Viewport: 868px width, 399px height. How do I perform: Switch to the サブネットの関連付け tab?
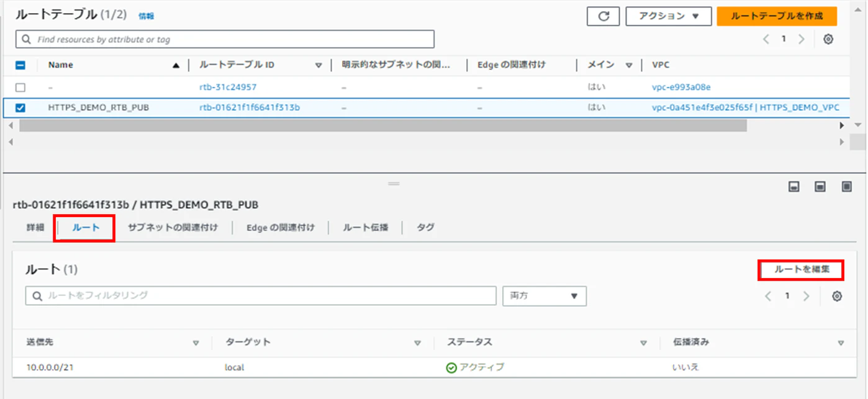pos(173,228)
